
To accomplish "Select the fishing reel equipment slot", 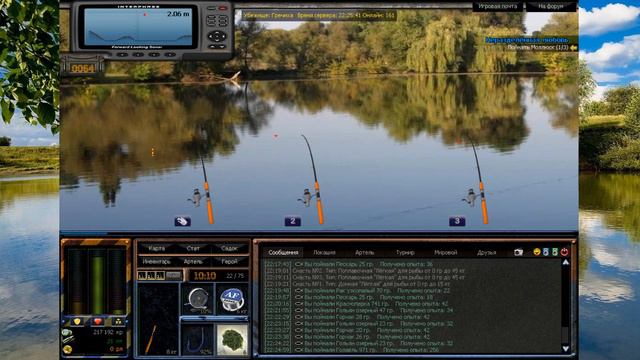I will click(197, 299).
